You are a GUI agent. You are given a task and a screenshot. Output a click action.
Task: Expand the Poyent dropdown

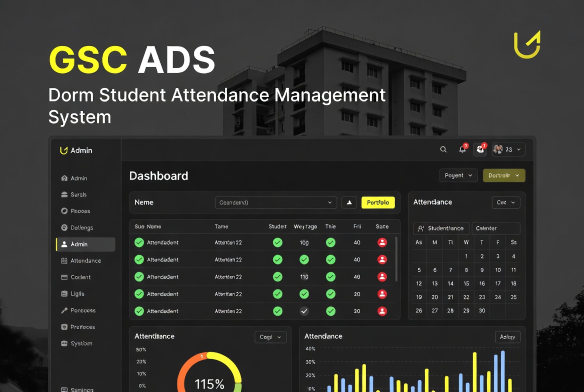tap(458, 175)
